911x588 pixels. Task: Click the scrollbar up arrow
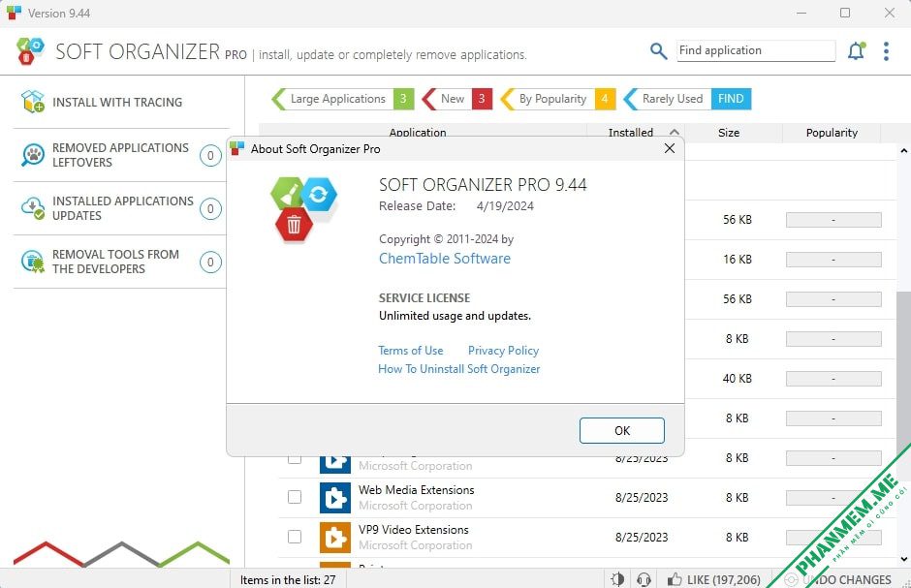pyautogui.click(x=903, y=151)
